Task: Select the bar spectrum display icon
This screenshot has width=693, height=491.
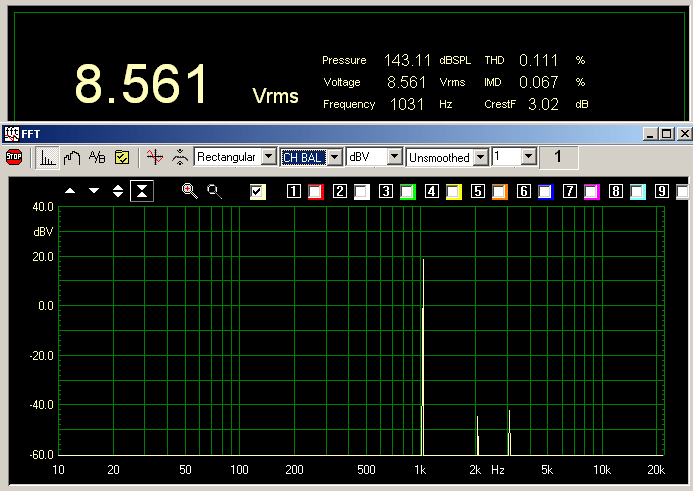Action: click(x=47, y=157)
